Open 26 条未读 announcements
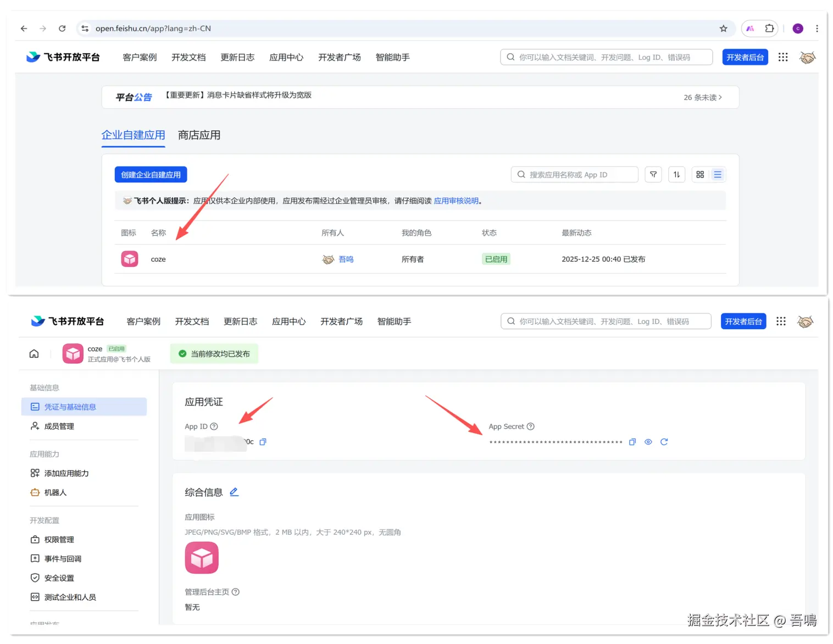Image resolution: width=833 pixels, height=644 pixels. tap(703, 97)
